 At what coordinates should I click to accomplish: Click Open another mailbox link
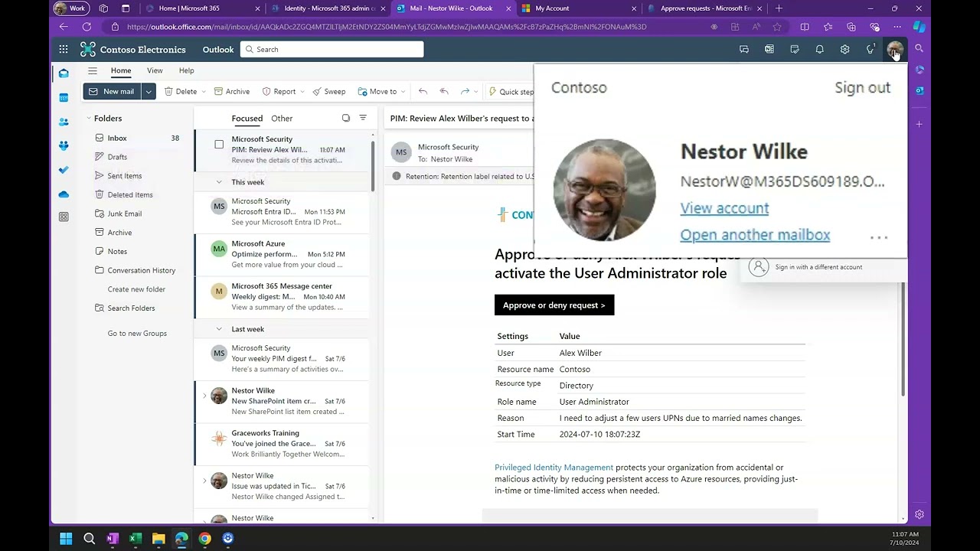[x=755, y=235]
